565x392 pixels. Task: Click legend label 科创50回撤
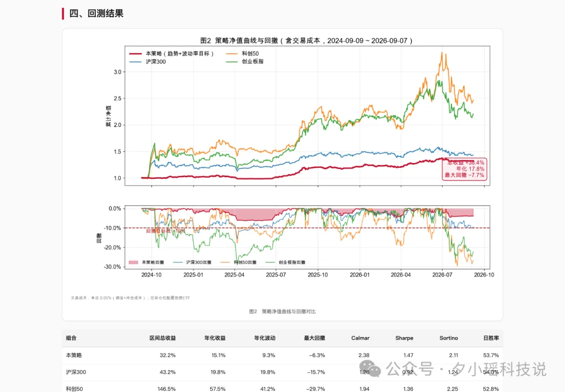pyautogui.click(x=245, y=262)
